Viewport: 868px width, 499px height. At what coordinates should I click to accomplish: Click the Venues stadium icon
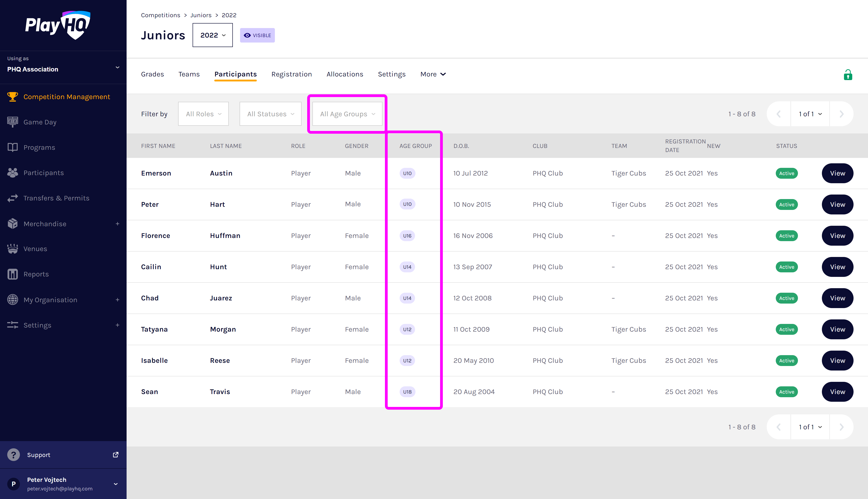coord(13,249)
